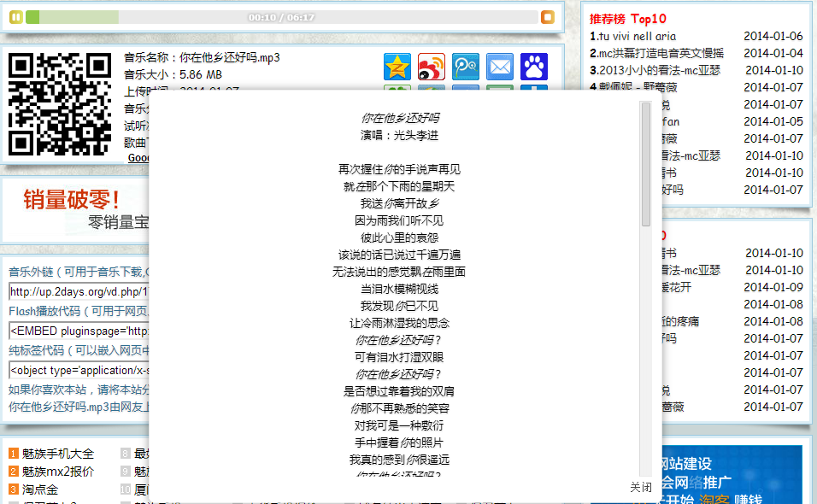Click the lyrics popup scrollbar thumb
The width and height of the screenshot is (817, 504).
(x=645, y=162)
